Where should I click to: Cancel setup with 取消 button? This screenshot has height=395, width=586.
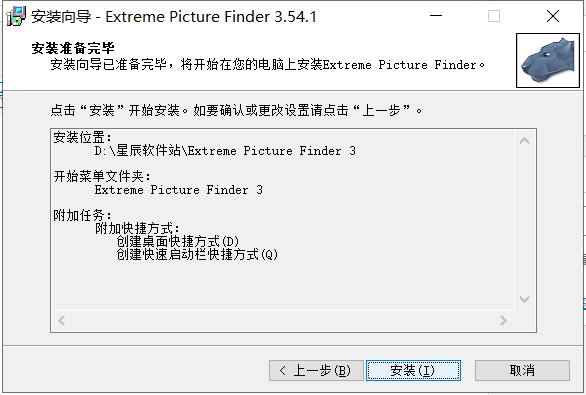tap(522, 370)
